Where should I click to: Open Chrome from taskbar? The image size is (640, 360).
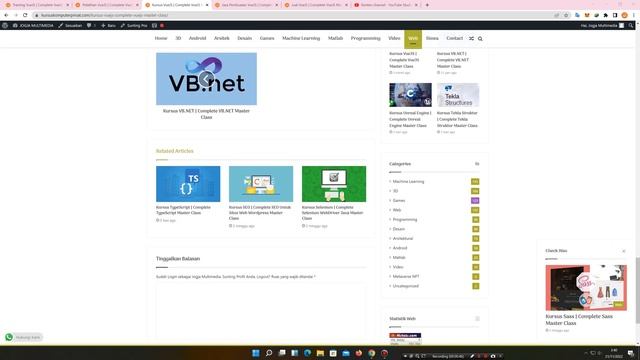point(371,353)
